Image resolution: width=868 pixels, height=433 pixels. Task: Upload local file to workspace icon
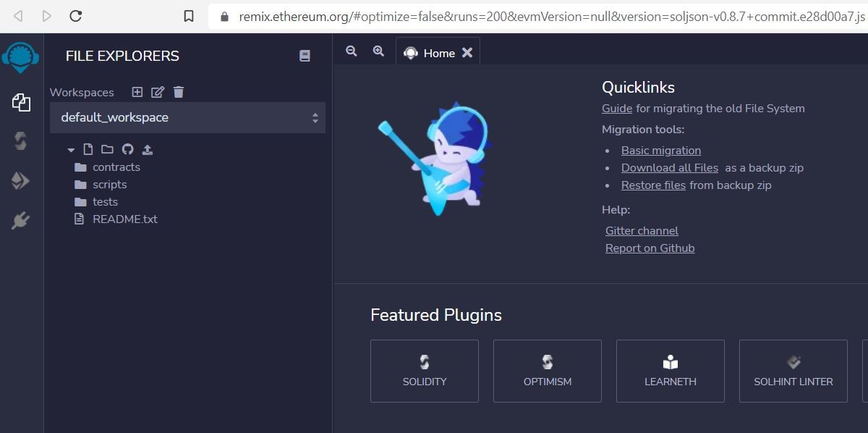[148, 149]
